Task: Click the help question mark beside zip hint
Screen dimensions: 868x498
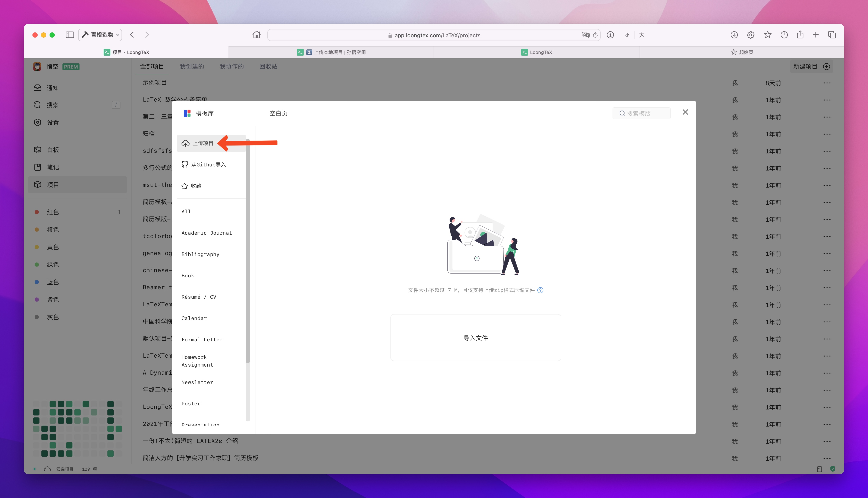Action: click(540, 290)
